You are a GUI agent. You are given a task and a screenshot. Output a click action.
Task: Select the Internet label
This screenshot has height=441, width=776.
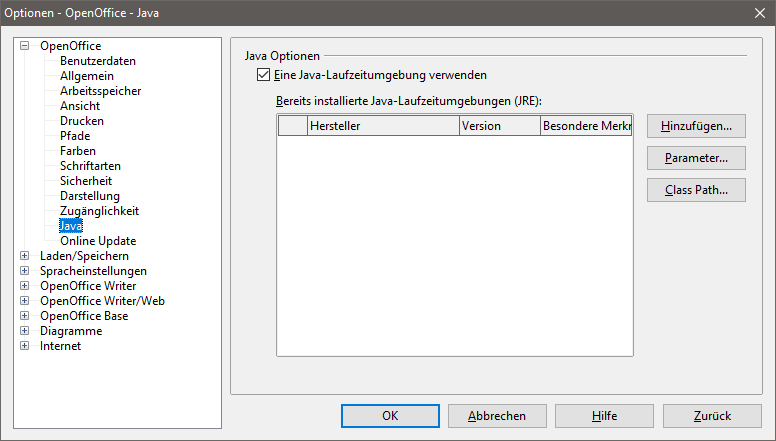(60, 345)
